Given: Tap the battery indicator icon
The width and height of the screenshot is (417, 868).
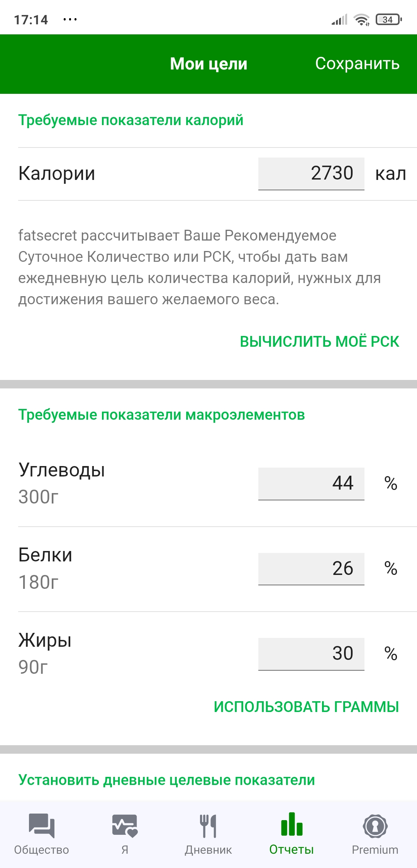Looking at the screenshot, I should pyautogui.click(x=388, y=19).
